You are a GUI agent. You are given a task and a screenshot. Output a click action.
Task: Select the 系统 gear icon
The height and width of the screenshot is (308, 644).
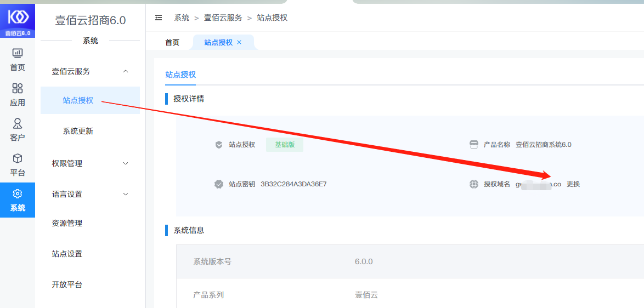tap(18, 193)
